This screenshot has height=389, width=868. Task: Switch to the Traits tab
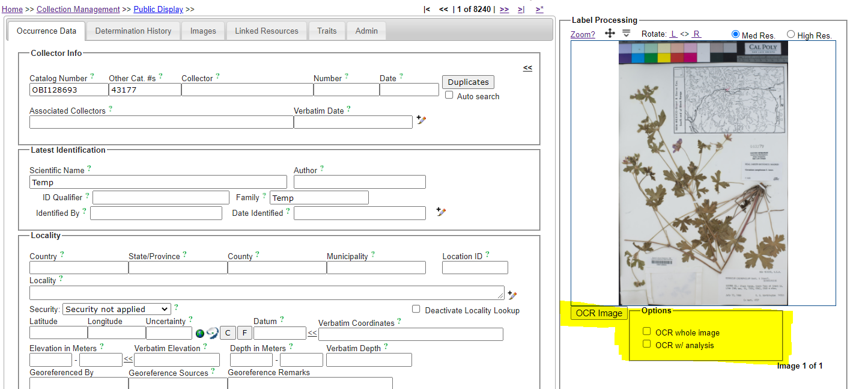click(327, 31)
